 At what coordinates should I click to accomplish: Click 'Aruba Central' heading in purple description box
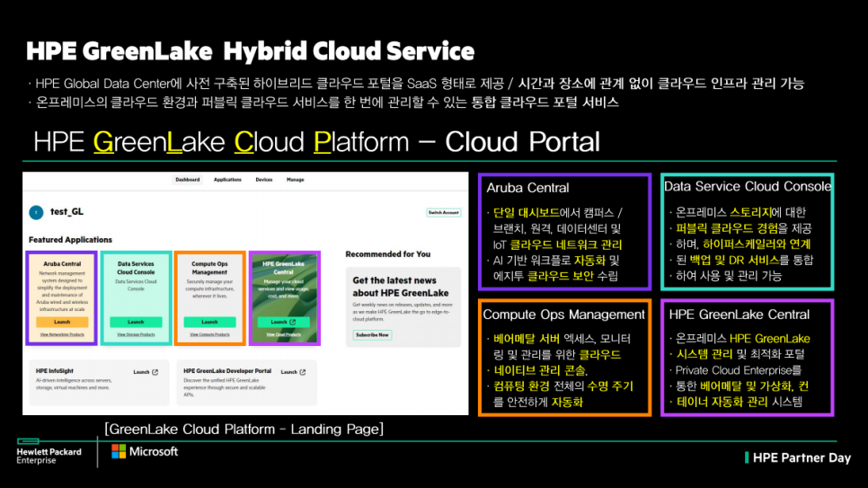click(x=527, y=188)
